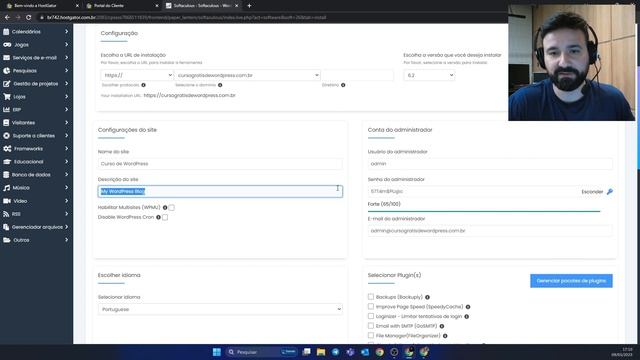Click info icon beside Disable WordPress Cron
This screenshot has height=360, width=640.
158,217
